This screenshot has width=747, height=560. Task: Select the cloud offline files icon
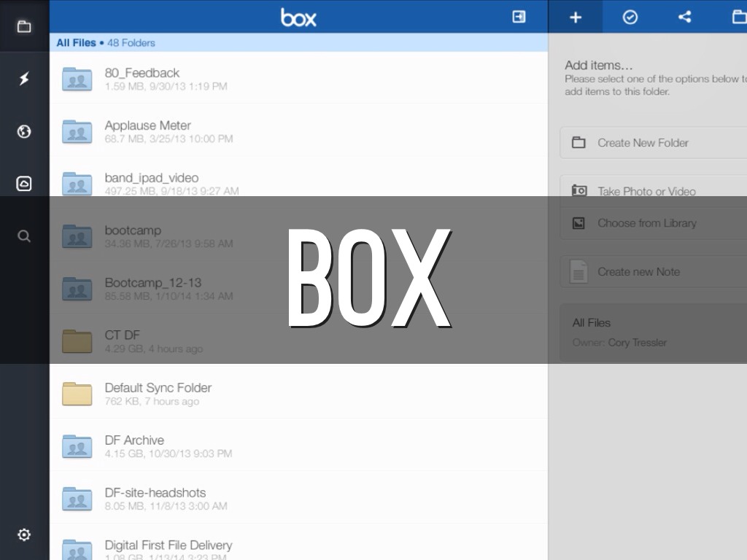click(x=24, y=184)
